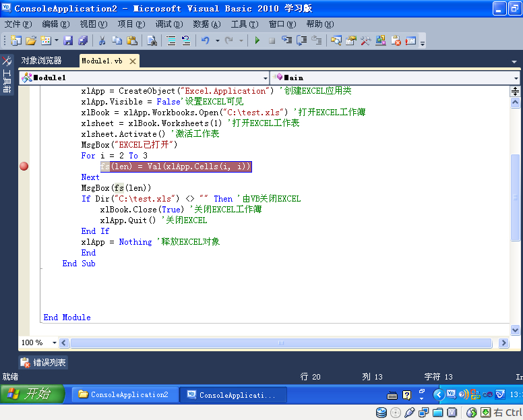Image resolution: width=523 pixels, height=420 pixels.
Task: Open the 调试 (Debug) menu
Action: click(x=168, y=24)
